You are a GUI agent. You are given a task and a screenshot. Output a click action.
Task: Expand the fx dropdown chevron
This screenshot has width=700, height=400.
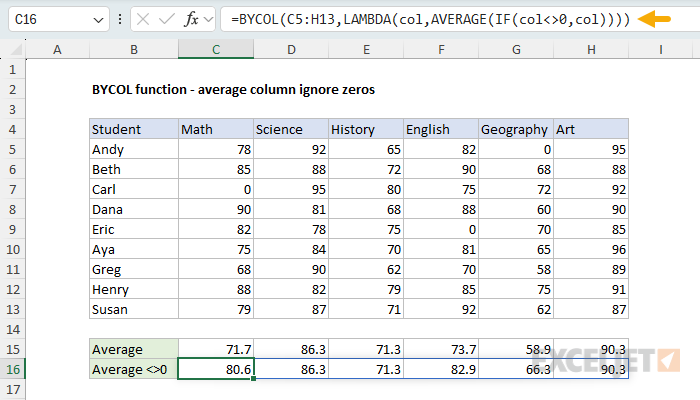click(208, 19)
